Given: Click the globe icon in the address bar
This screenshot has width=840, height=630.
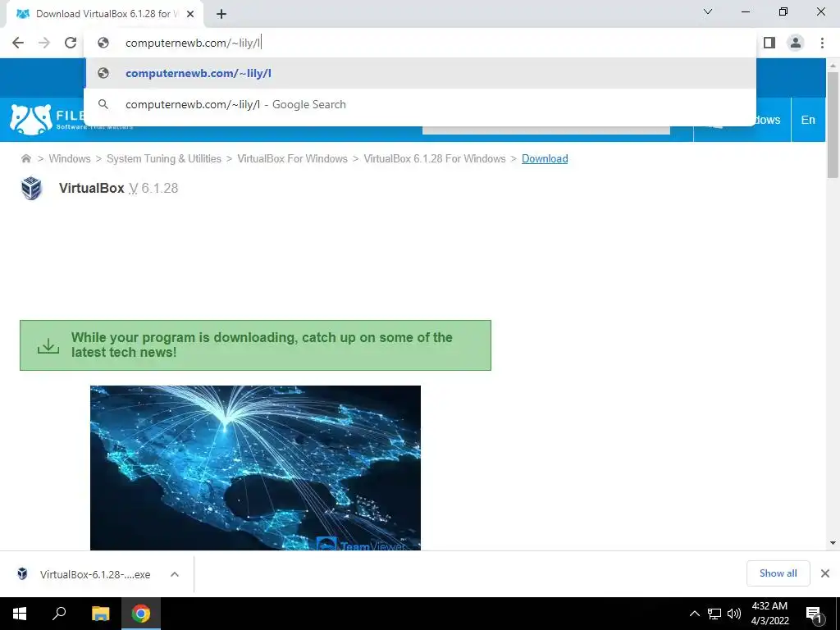Looking at the screenshot, I should (x=103, y=43).
